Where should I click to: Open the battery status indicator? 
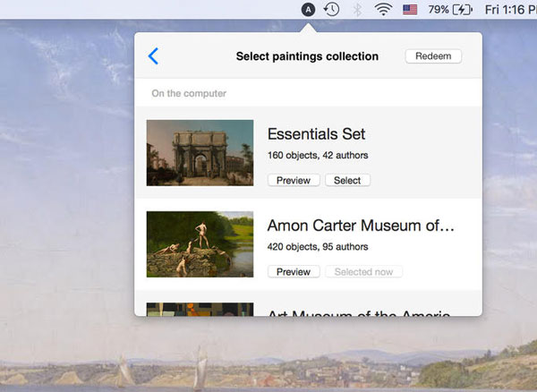(450, 10)
